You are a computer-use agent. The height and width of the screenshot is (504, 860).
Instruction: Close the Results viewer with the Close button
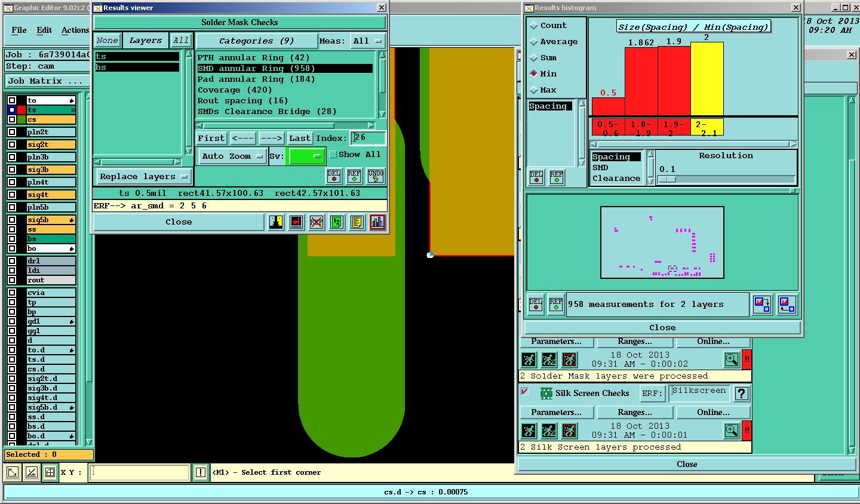coord(179,222)
